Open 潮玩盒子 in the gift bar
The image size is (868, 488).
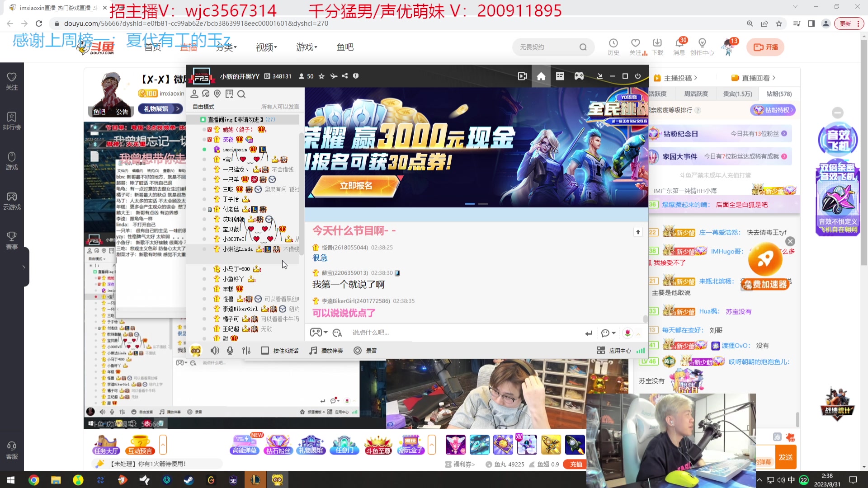click(x=410, y=445)
